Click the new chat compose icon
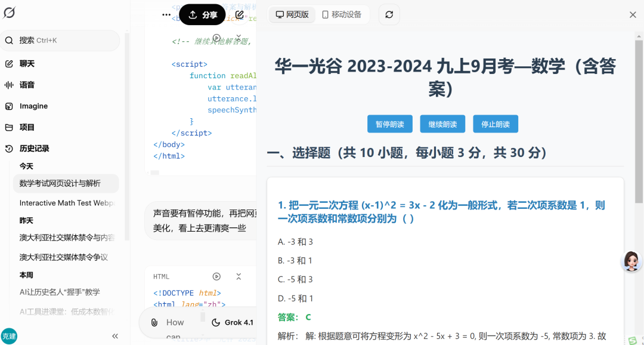644x345 pixels. click(x=239, y=15)
